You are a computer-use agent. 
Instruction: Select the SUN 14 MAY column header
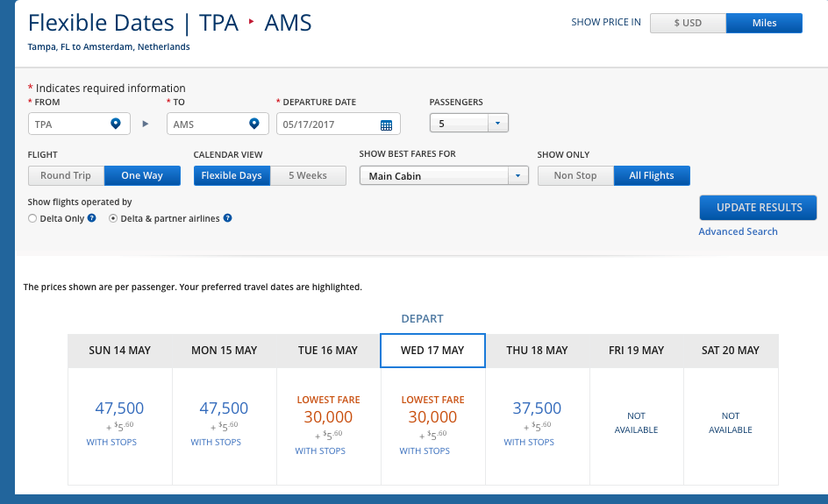(120, 351)
